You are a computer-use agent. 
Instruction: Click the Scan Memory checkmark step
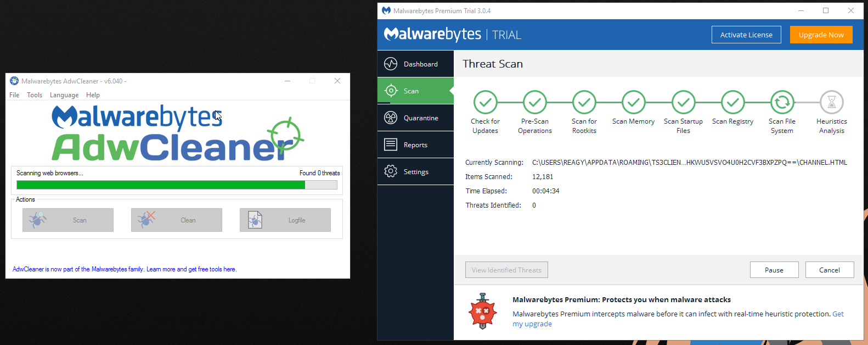[x=634, y=102]
